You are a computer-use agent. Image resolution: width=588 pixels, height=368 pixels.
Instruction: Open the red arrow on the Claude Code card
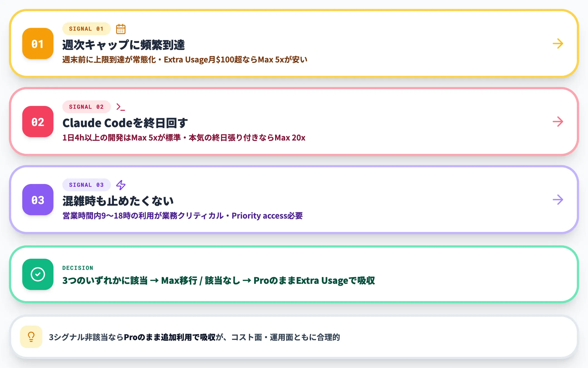click(x=558, y=122)
